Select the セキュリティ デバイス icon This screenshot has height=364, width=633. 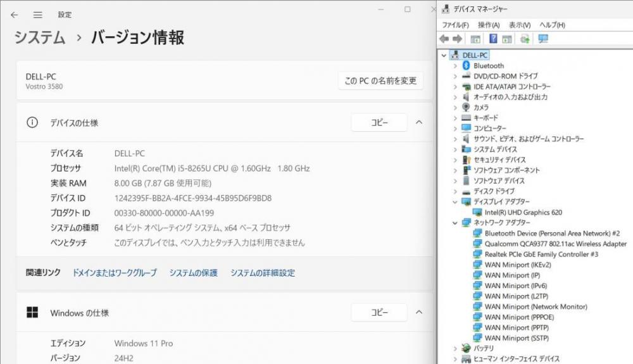pyautogui.click(x=467, y=160)
